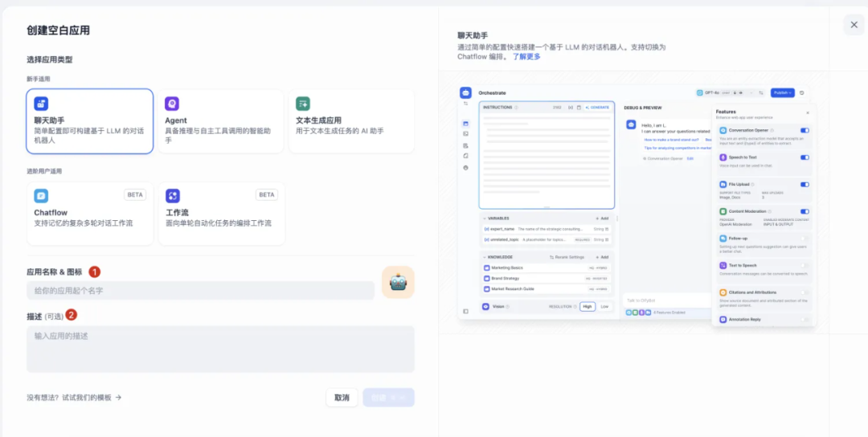The width and height of the screenshot is (868, 437).
Task: Click the Talk to DifyBot input
Action: click(666, 300)
